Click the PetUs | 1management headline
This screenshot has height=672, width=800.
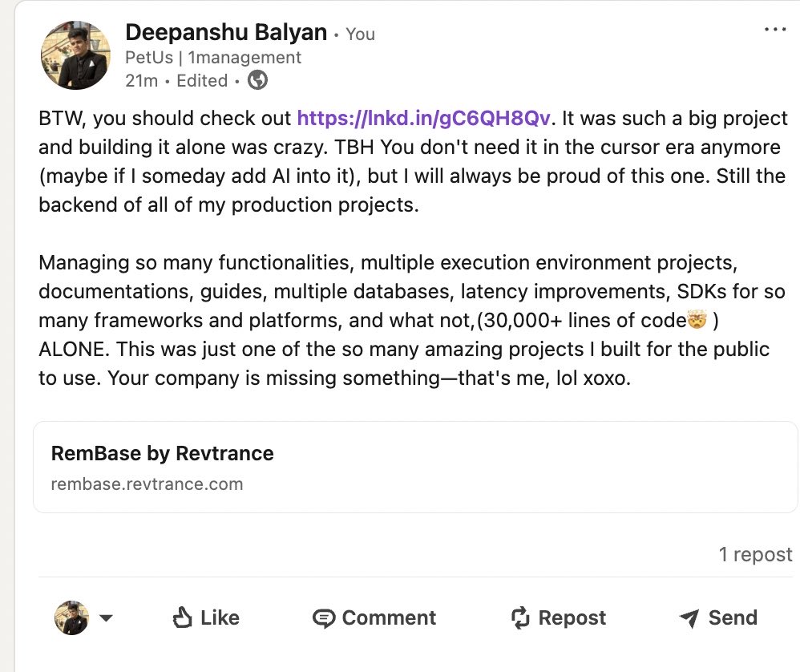(212, 57)
